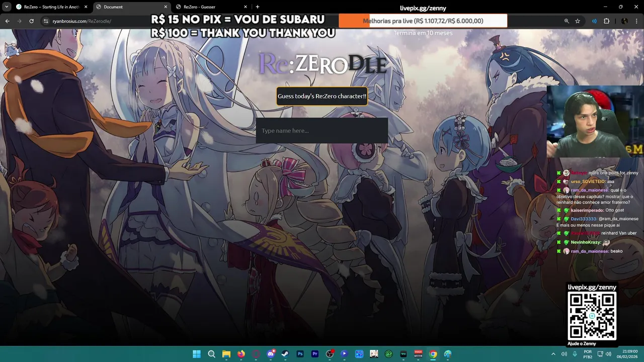Change the POR PTB2 keyboard layout
The height and width of the screenshot is (362, 644).
588,354
